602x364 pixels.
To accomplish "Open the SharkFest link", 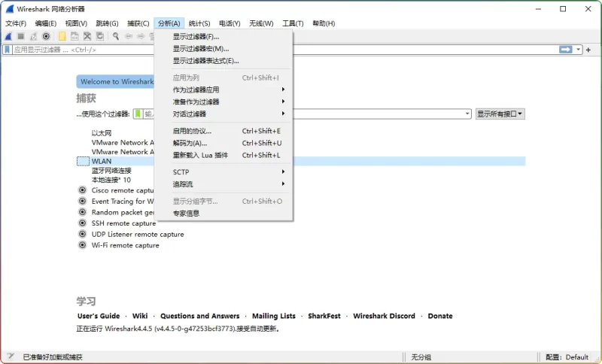I will (324, 316).
